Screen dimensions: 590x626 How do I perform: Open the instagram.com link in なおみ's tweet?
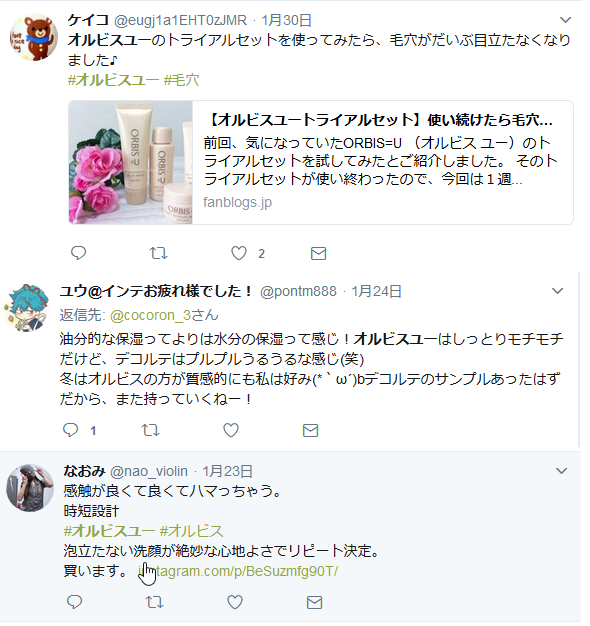coord(238,571)
